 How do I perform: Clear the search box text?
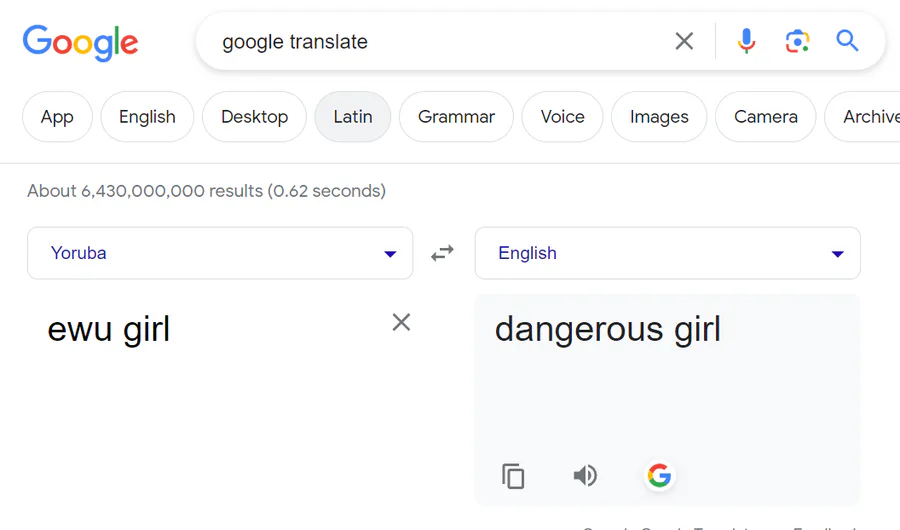coord(684,41)
